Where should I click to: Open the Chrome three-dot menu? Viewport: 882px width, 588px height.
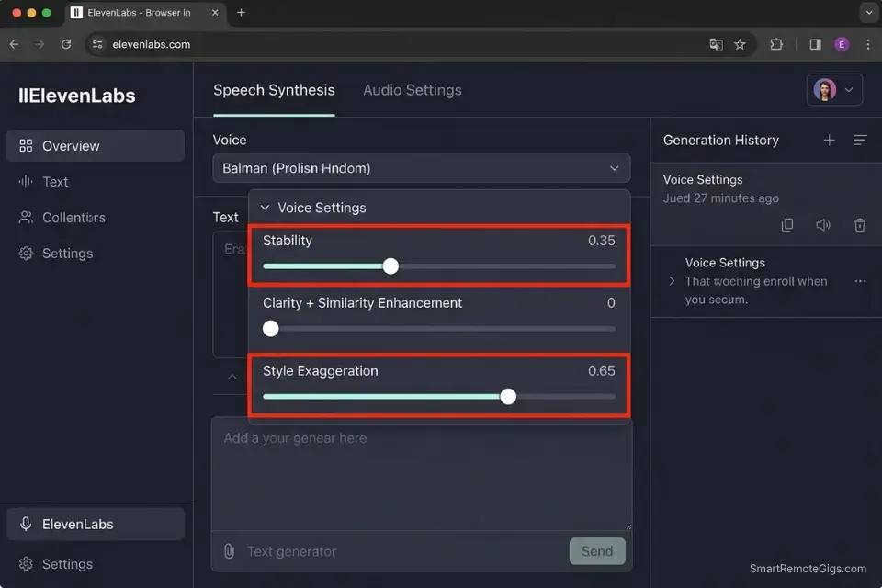click(x=868, y=44)
